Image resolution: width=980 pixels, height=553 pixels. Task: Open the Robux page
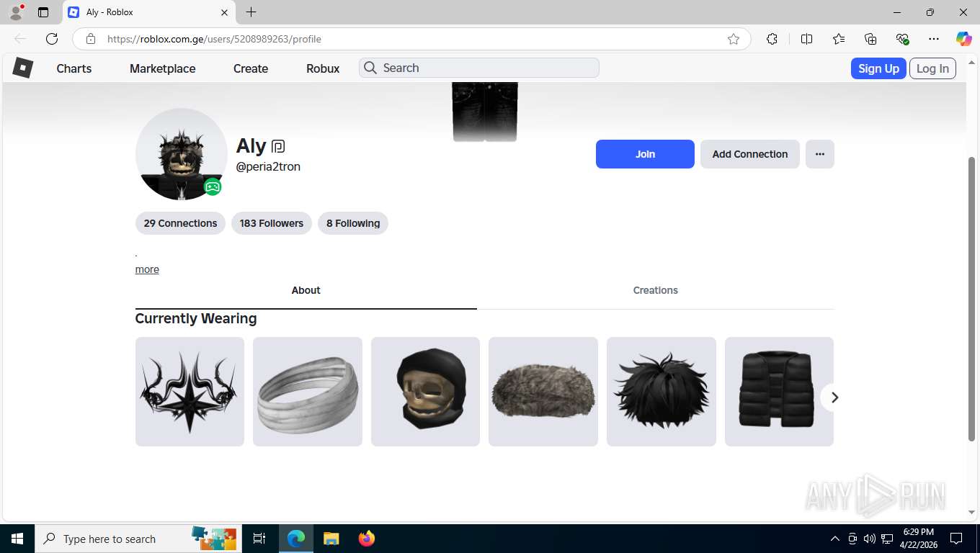point(323,68)
